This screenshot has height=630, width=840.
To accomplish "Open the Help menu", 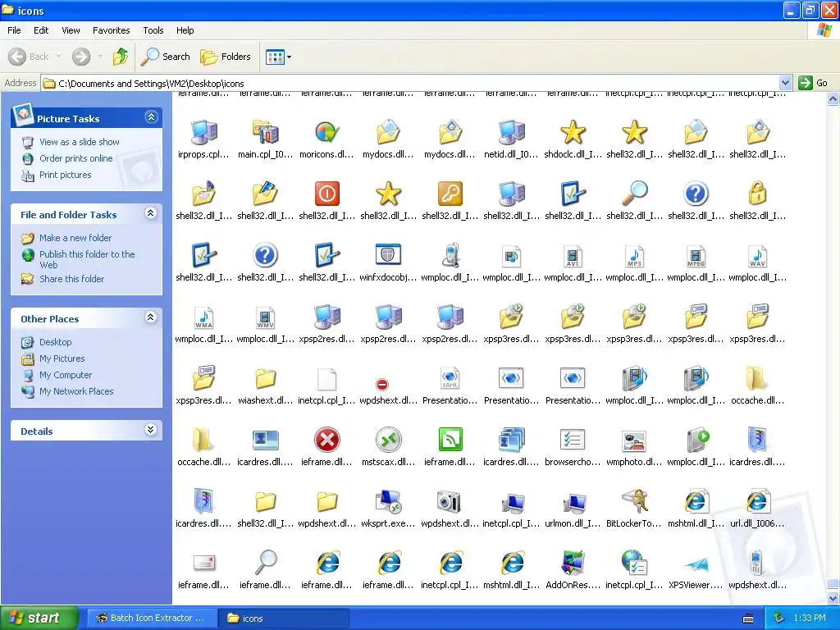I will click(x=185, y=30).
